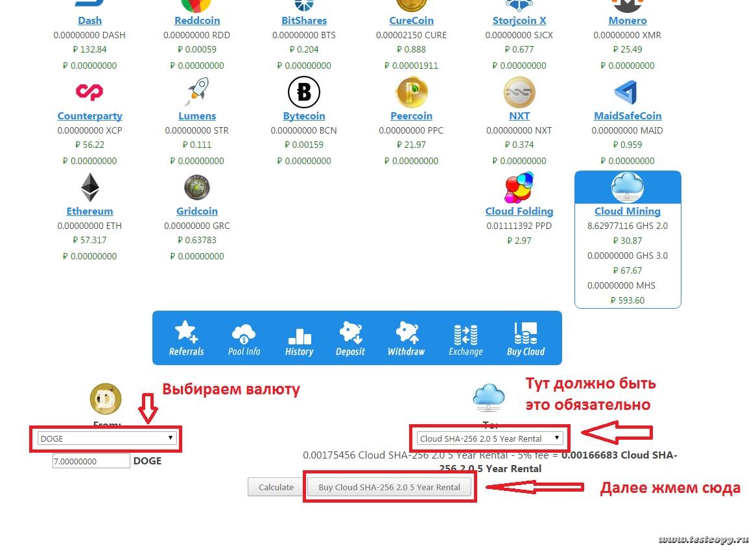756x550 pixels.
Task: Click the Ethereum diamond logo
Action: pyautogui.click(x=89, y=188)
